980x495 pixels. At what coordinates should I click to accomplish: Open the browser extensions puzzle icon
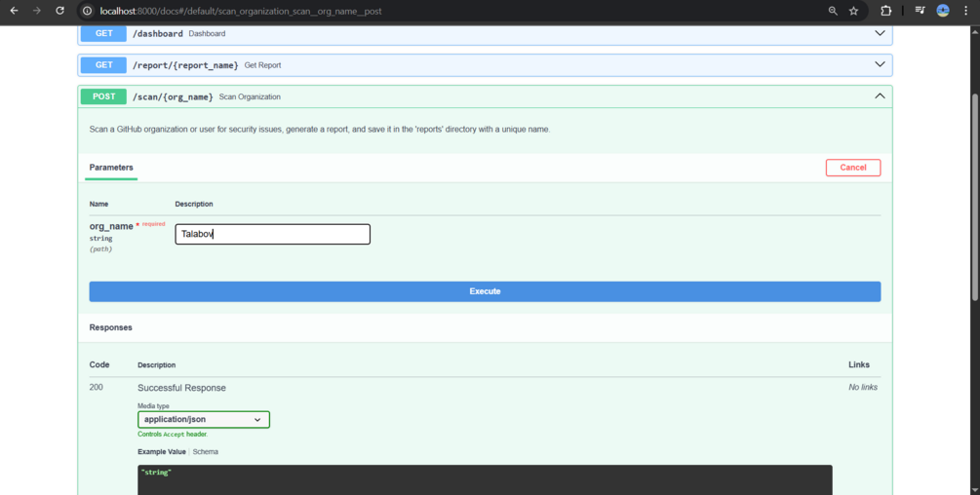[x=885, y=11]
